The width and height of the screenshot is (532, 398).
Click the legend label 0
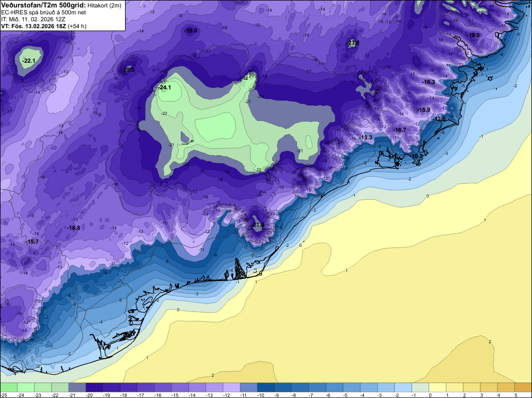click(429, 395)
